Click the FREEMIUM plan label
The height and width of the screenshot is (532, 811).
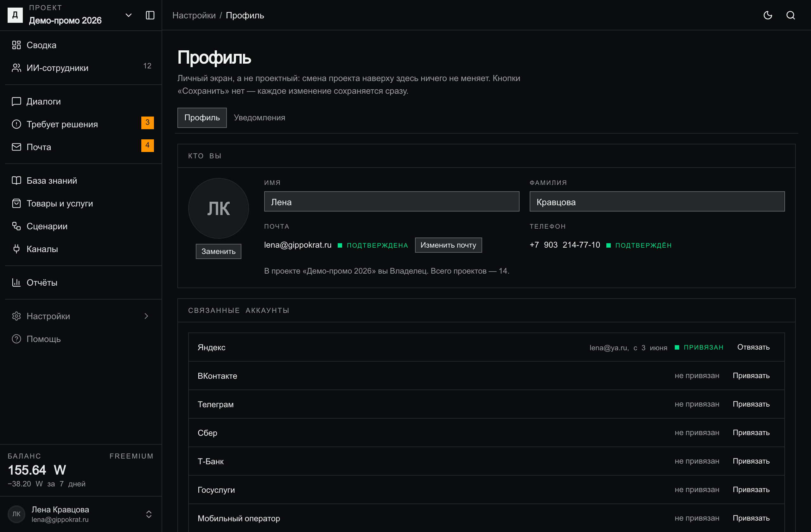point(131,456)
